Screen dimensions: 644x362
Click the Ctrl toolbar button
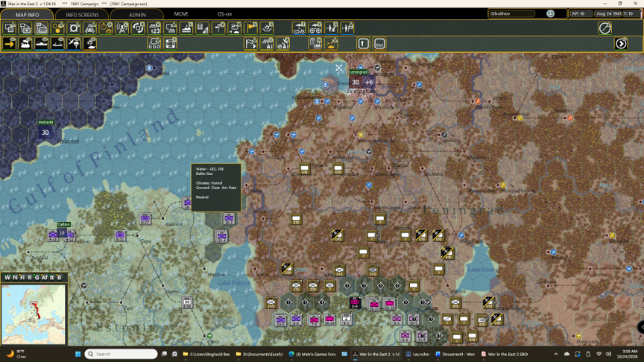(x=379, y=43)
